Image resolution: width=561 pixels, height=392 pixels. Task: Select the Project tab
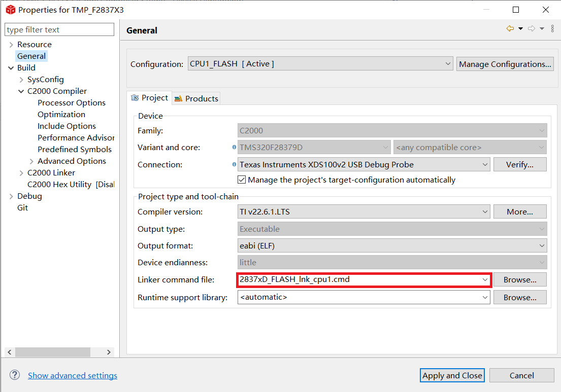tap(150, 98)
